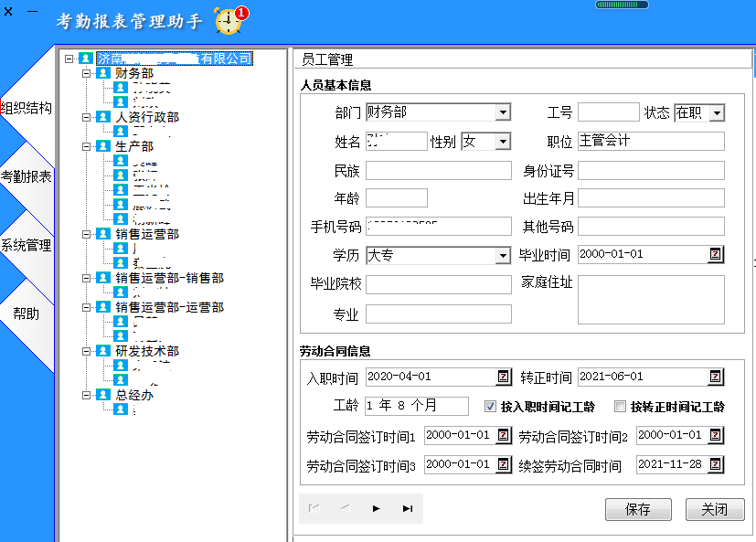Switch to the 组织结构 tab
Image resolution: width=756 pixels, height=542 pixels.
pyautogui.click(x=26, y=108)
